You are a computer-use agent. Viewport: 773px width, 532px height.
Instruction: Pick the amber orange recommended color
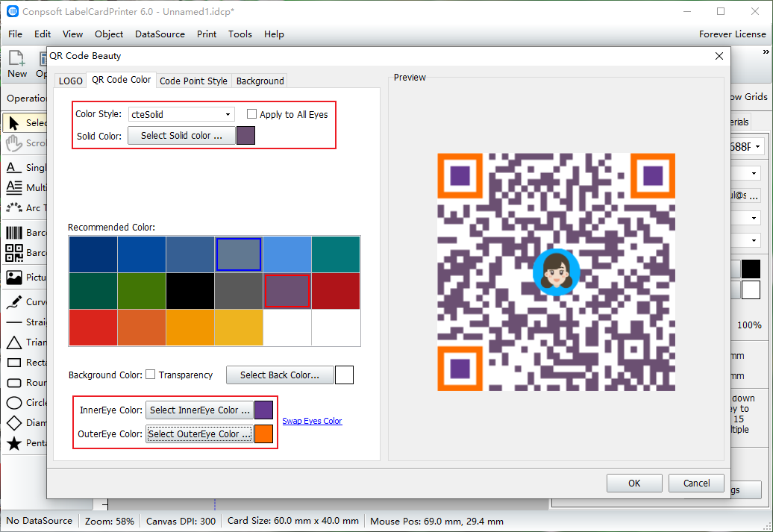click(x=190, y=328)
